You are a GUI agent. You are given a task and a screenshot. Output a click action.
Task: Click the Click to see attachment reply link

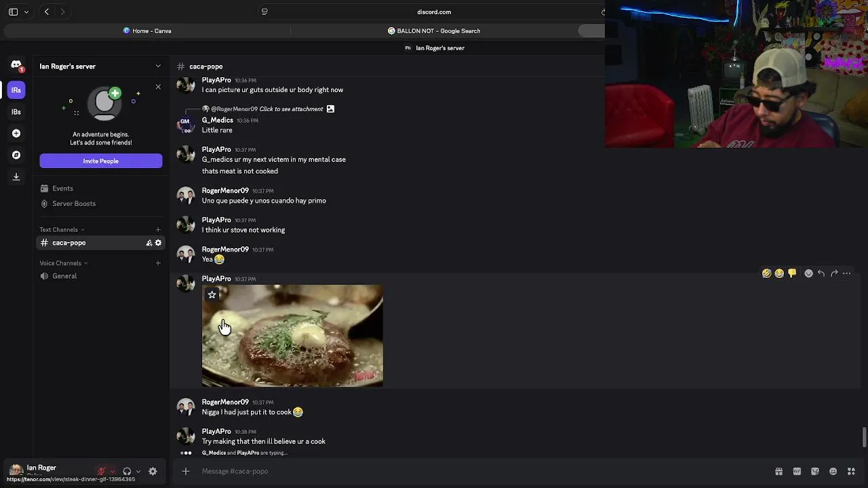point(291,108)
